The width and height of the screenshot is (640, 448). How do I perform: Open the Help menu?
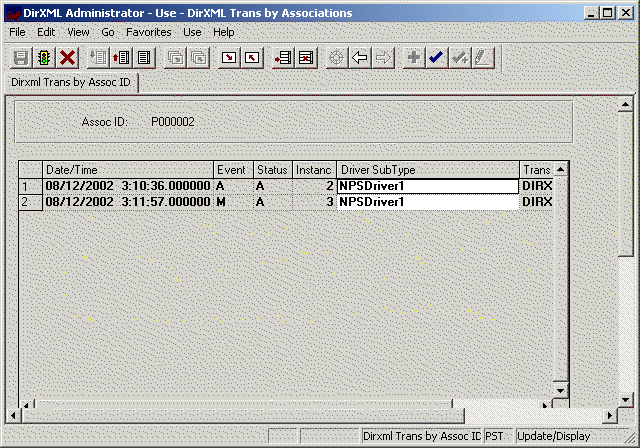tap(224, 32)
